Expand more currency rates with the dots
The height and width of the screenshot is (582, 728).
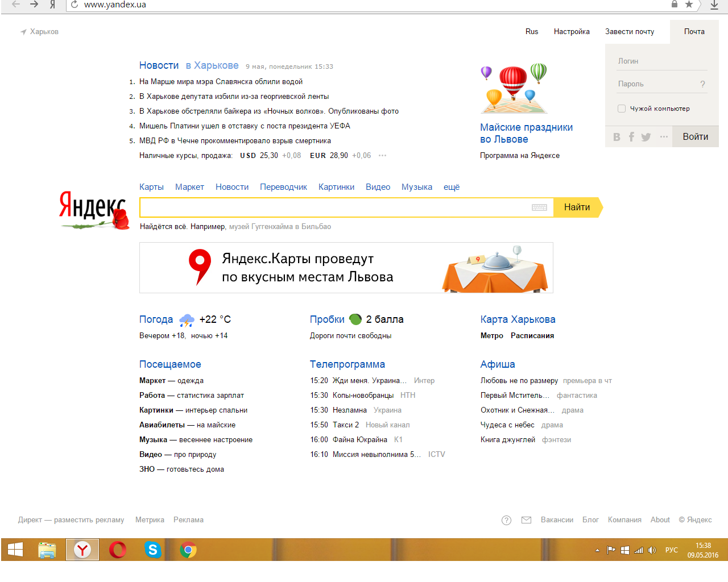tap(382, 156)
